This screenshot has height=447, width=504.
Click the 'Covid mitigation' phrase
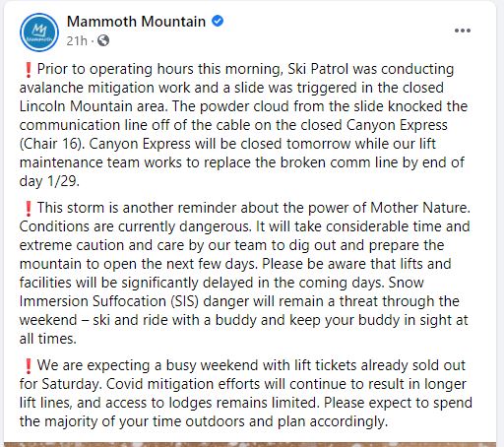click(159, 384)
